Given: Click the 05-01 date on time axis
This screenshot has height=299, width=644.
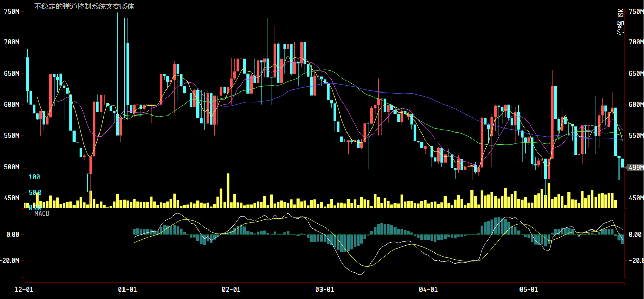Looking at the screenshot, I should pos(529,289).
